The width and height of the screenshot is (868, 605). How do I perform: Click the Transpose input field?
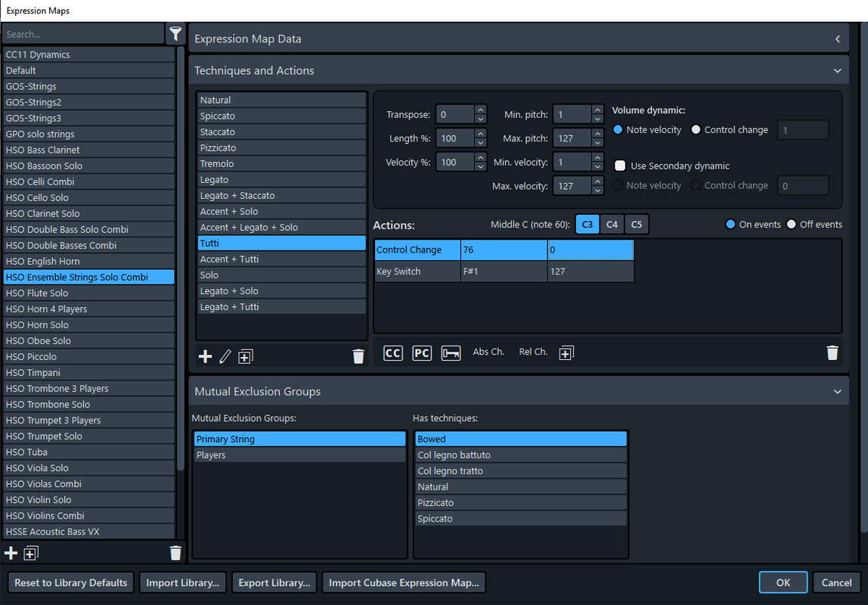tap(455, 115)
